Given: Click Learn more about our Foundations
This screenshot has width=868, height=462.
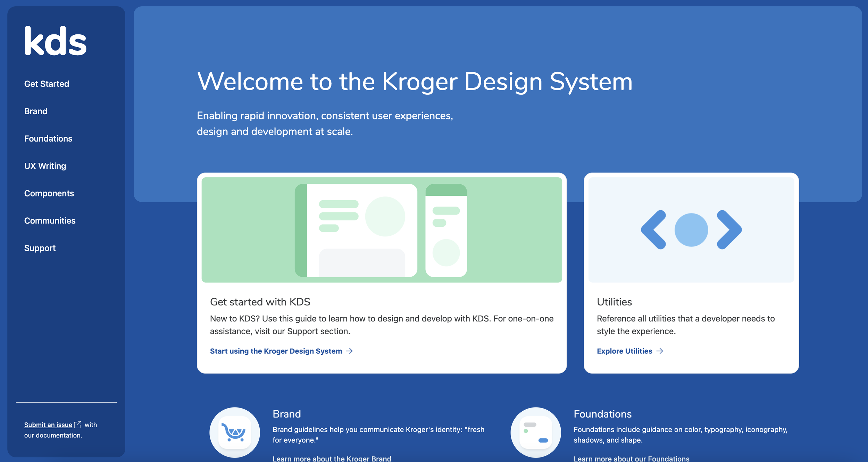Looking at the screenshot, I should (631, 458).
